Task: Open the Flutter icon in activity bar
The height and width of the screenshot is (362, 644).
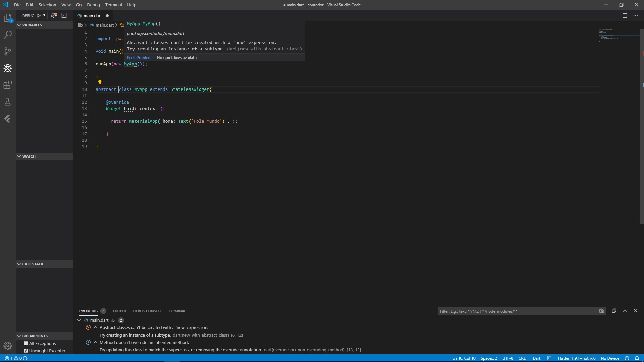Action: [x=8, y=119]
